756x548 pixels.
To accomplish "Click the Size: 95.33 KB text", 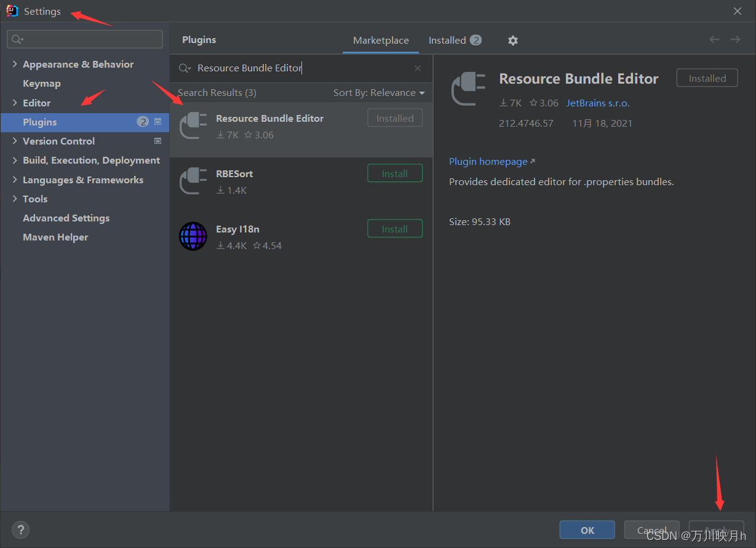I will tap(480, 221).
